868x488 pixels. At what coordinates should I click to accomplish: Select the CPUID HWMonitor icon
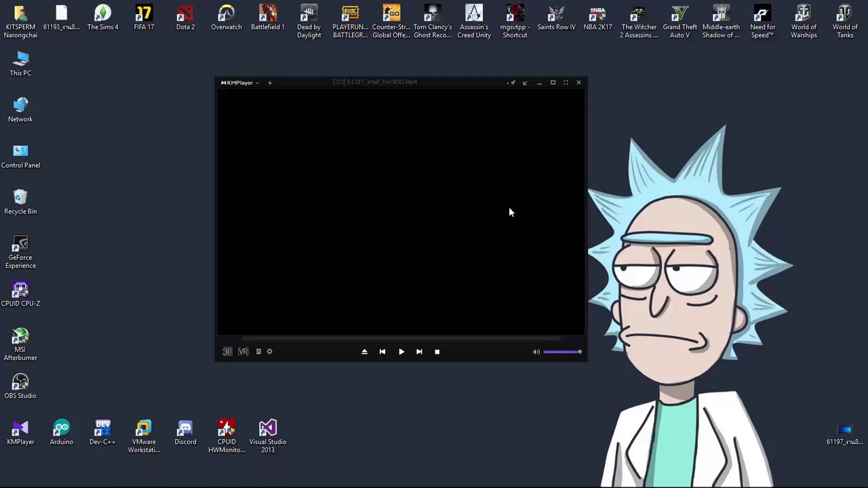point(226,436)
